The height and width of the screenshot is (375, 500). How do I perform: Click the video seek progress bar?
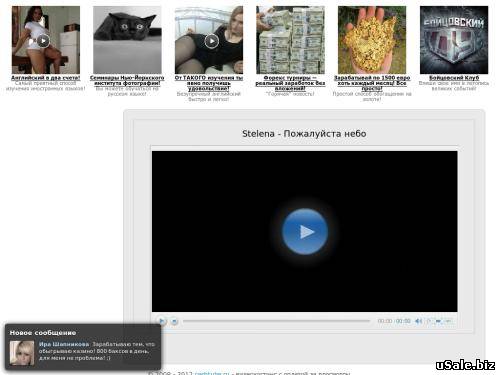click(x=277, y=321)
